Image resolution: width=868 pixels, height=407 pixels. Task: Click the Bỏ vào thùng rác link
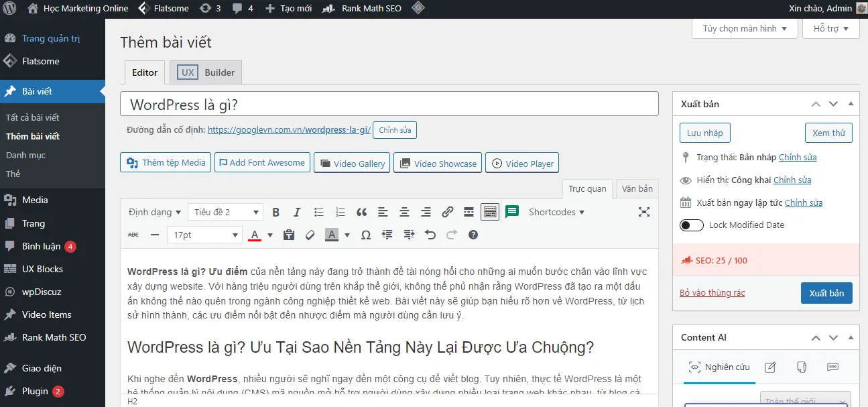712,293
